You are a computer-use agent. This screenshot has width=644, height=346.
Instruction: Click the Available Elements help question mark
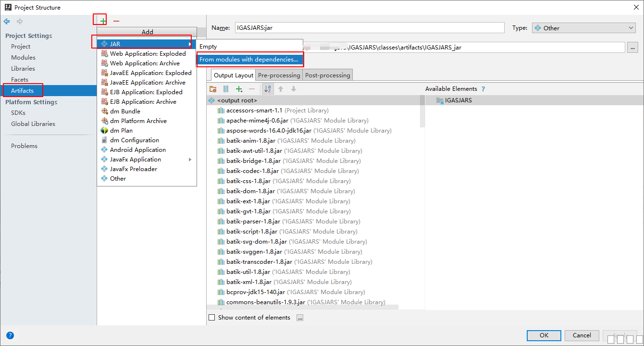point(483,89)
